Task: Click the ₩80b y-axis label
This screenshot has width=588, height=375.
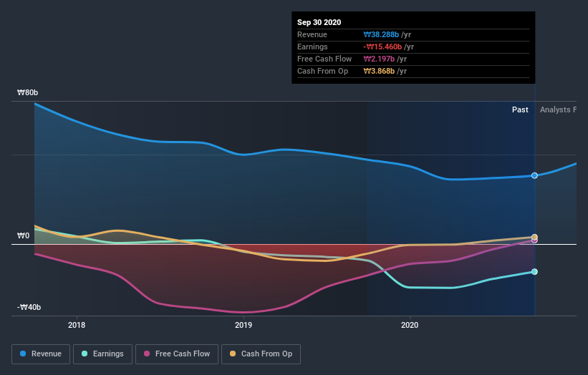Action: point(27,92)
